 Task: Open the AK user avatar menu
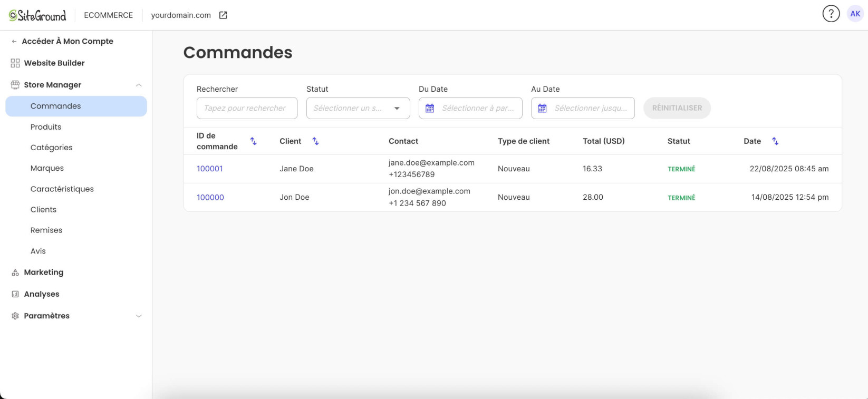(855, 14)
